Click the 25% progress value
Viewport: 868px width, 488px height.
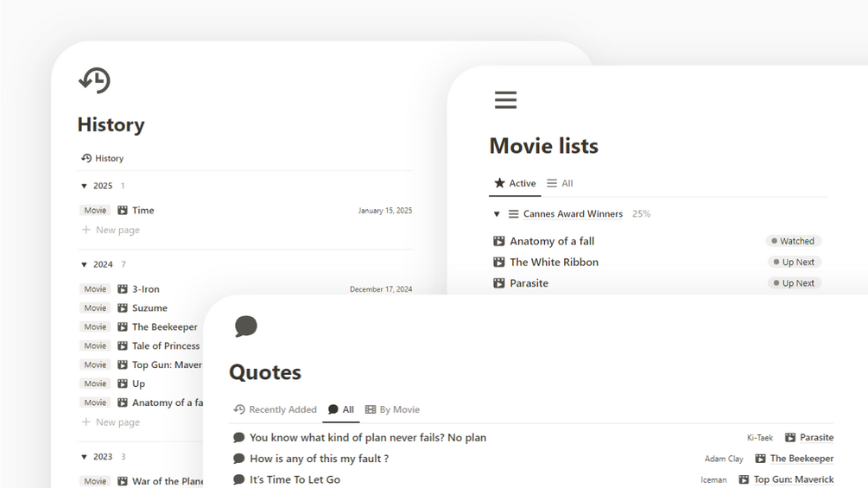click(641, 213)
